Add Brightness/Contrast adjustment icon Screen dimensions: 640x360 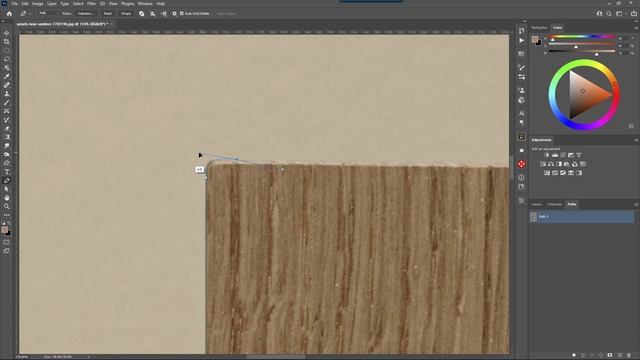[547, 155]
